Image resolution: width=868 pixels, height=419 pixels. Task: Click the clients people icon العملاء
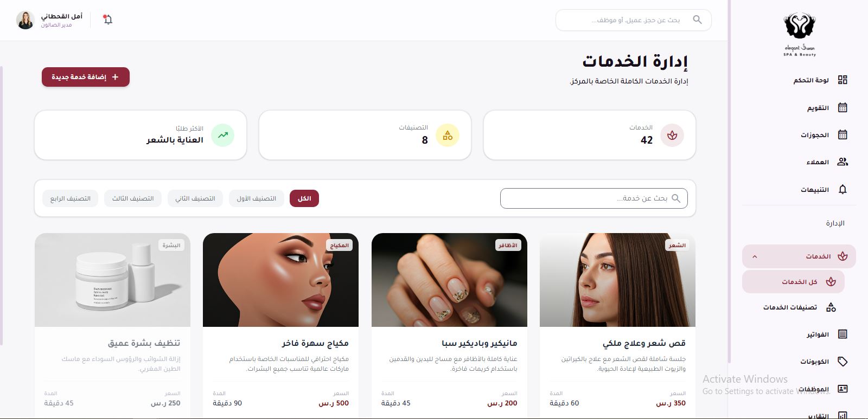(x=843, y=162)
